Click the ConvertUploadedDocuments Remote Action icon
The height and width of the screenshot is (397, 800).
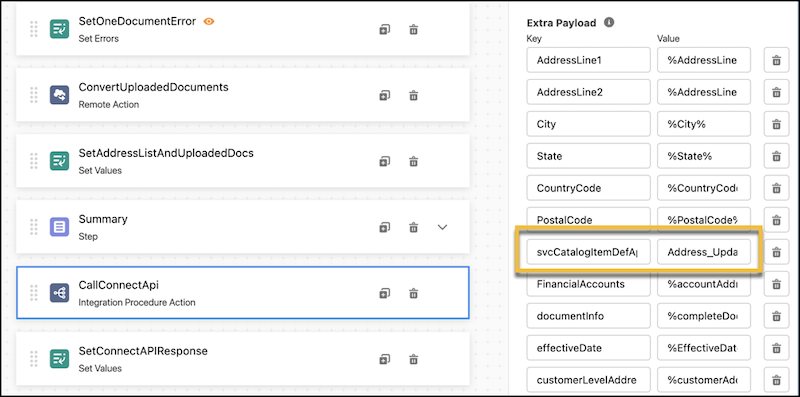coord(59,95)
